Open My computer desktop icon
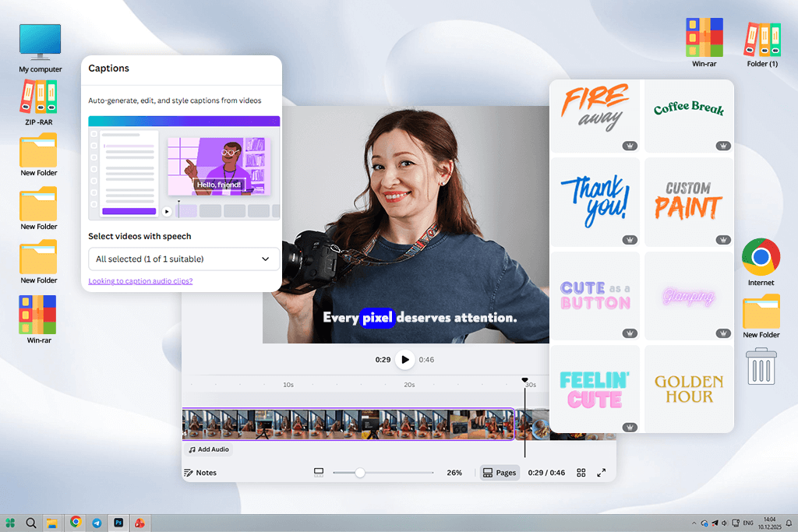 click(41, 48)
